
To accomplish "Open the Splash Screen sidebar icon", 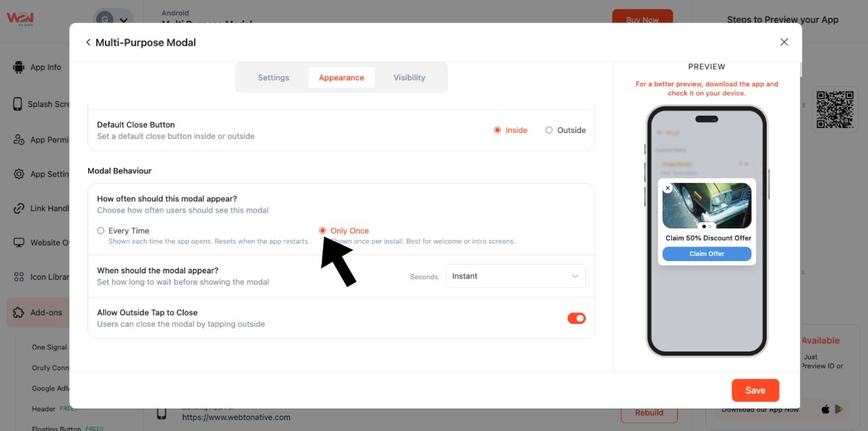I will (18, 104).
